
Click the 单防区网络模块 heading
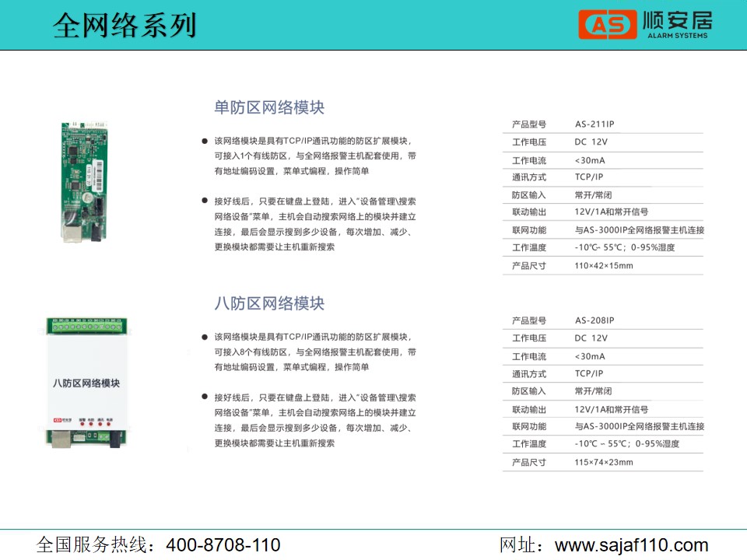[x=269, y=107]
